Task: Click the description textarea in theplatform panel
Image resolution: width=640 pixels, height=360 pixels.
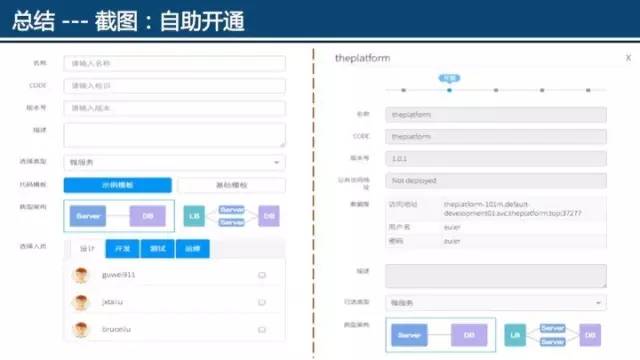Action: point(496,276)
